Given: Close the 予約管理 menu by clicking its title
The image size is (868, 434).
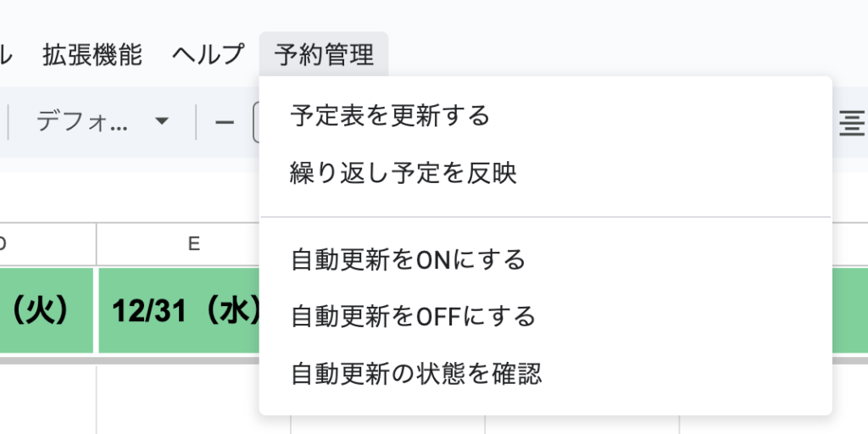Looking at the screenshot, I should (x=324, y=54).
